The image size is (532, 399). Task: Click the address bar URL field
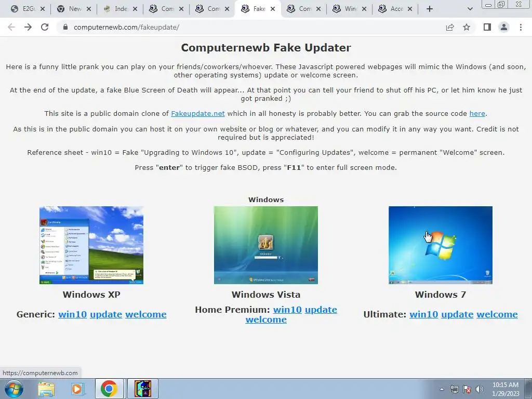pos(251,27)
